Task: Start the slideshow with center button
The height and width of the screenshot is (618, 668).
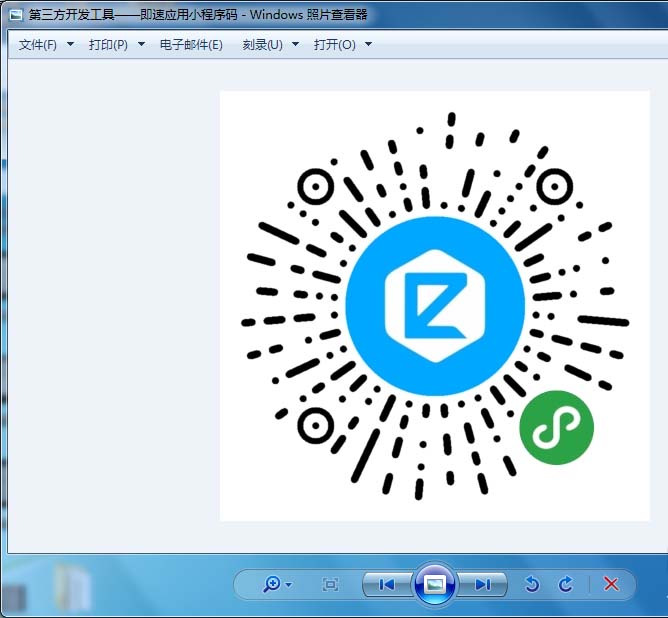Action: coord(434,584)
